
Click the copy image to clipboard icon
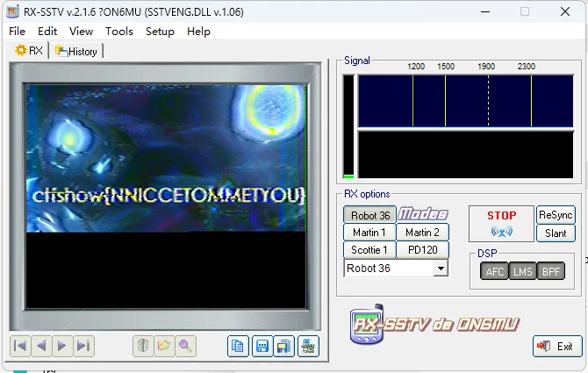(x=238, y=347)
